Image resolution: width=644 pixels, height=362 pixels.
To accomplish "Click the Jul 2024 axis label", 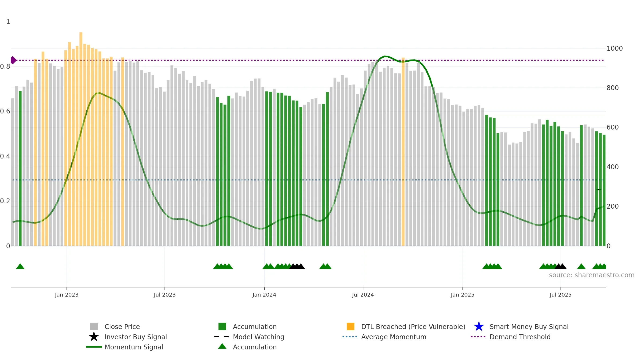I will coord(363,295).
